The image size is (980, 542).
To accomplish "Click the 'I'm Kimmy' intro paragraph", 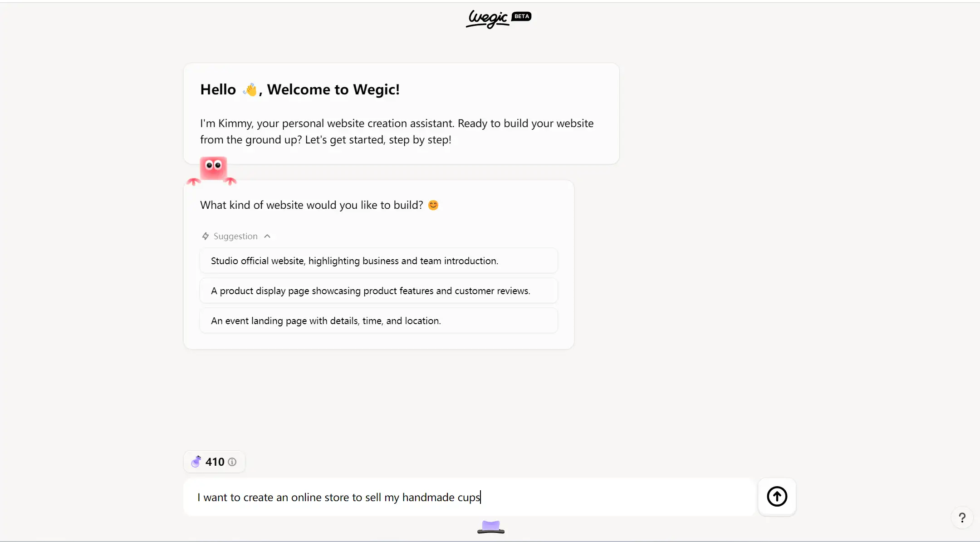I will tap(397, 132).
